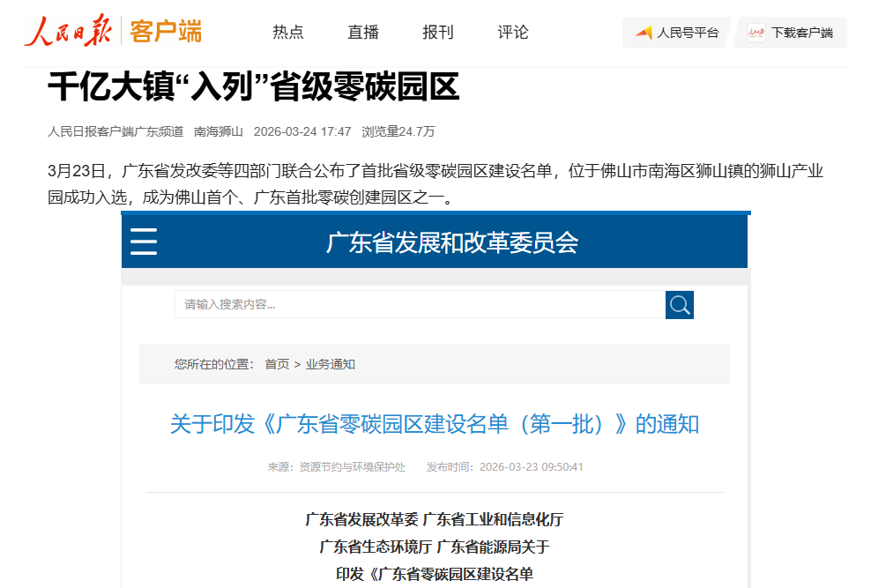Click the 业务通知 breadcrumb link
This screenshot has width=871, height=588.
coord(331,364)
